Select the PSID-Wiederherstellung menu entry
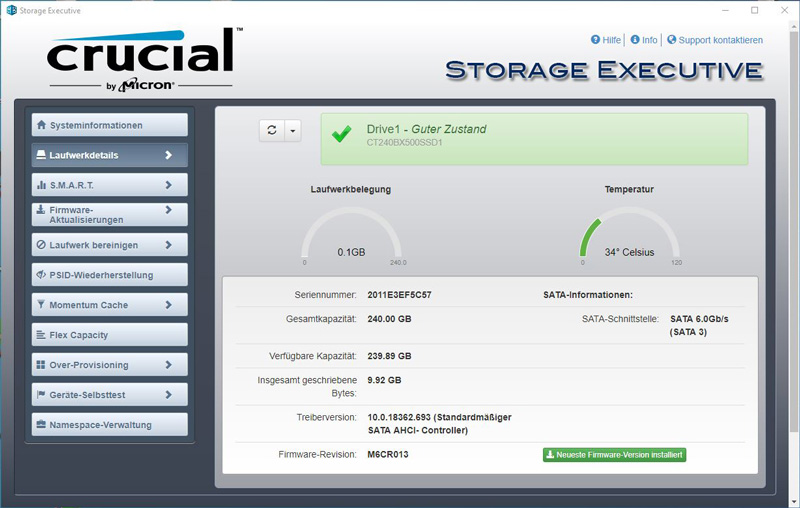 (110, 275)
